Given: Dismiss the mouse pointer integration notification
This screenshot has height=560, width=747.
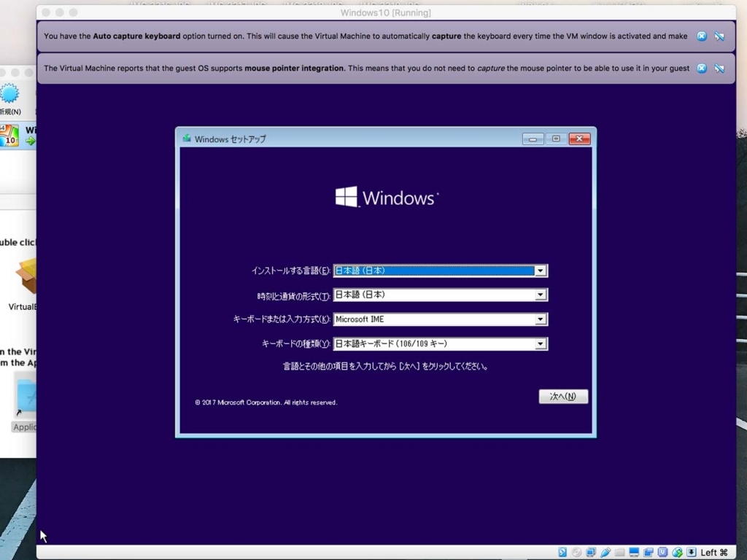Looking at the screenshot, I should pos(702,68).
